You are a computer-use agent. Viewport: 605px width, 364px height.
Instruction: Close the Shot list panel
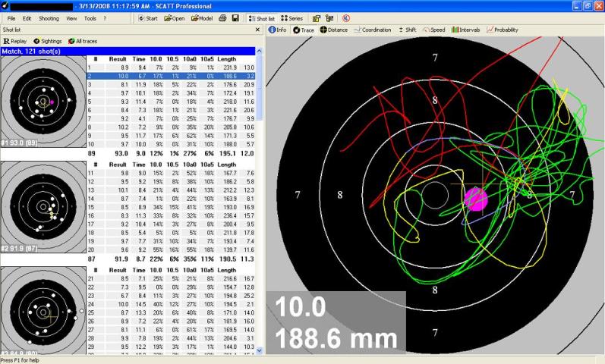click(x=258, y=30)
